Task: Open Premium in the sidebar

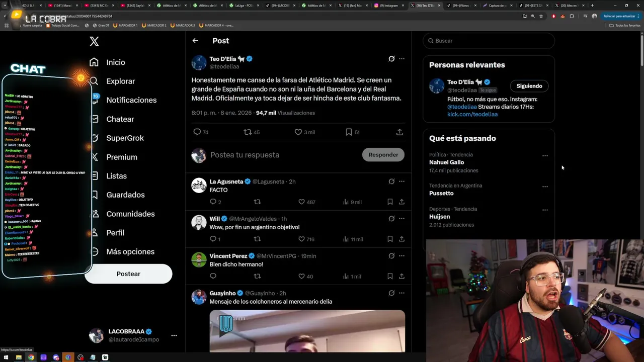Action: tap(113, 157)
